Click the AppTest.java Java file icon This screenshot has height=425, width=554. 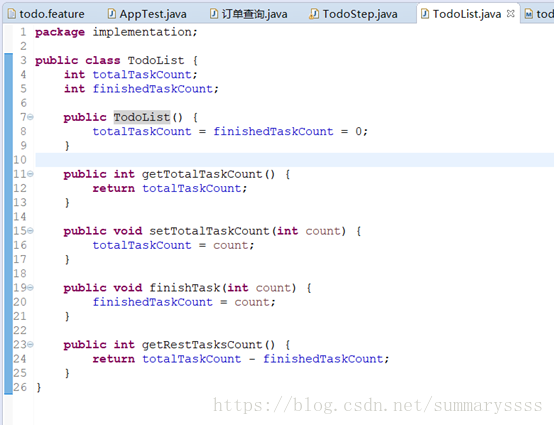112,14
